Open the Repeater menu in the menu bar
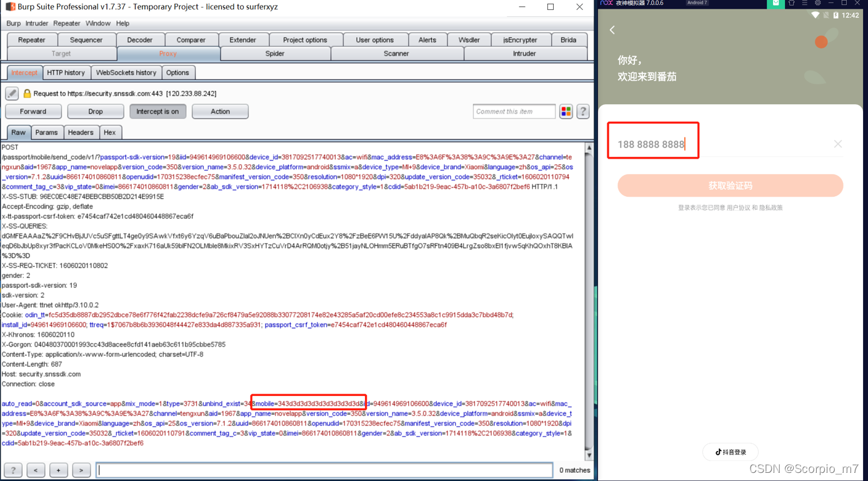Image resolution: width=868 pixels, height=481 pixels. point(67,24)
